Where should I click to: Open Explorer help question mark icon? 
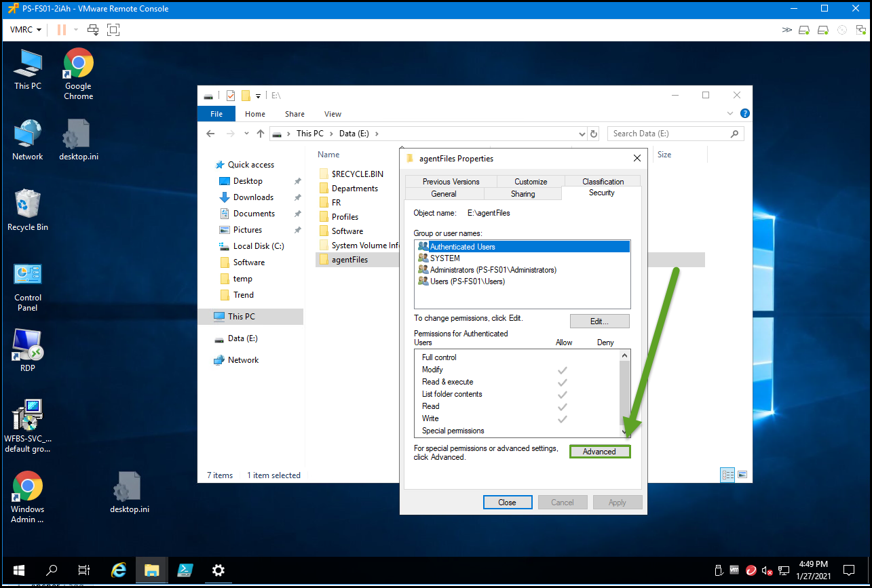tap(744, 113)
